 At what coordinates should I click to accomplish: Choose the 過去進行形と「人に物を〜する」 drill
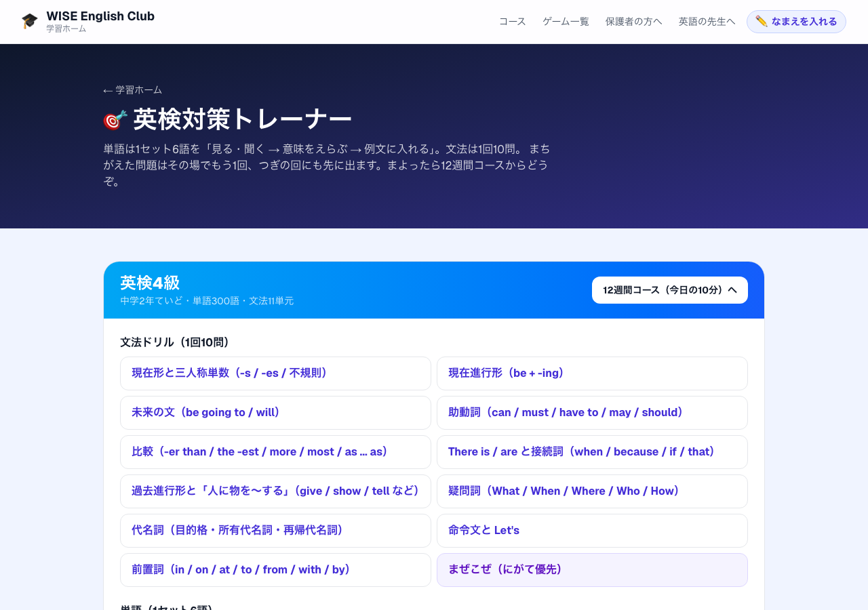[x=275, y=491]
